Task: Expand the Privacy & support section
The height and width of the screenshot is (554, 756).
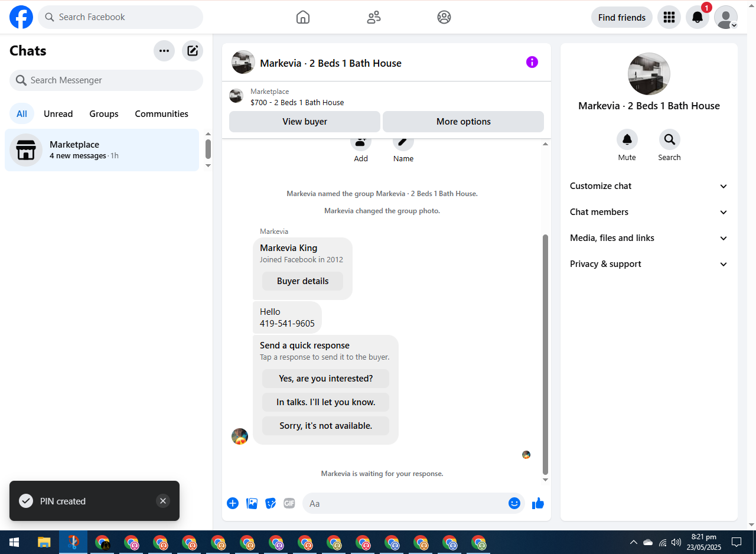Action: (649, 264)
